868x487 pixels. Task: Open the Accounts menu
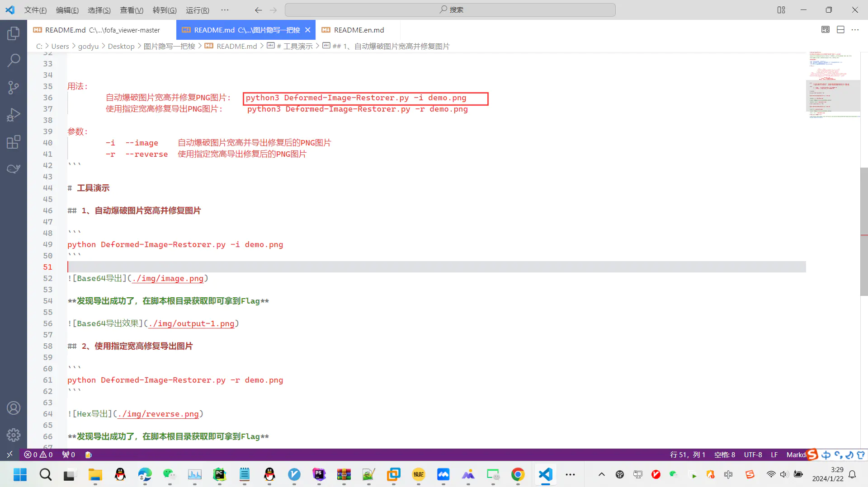14,408
